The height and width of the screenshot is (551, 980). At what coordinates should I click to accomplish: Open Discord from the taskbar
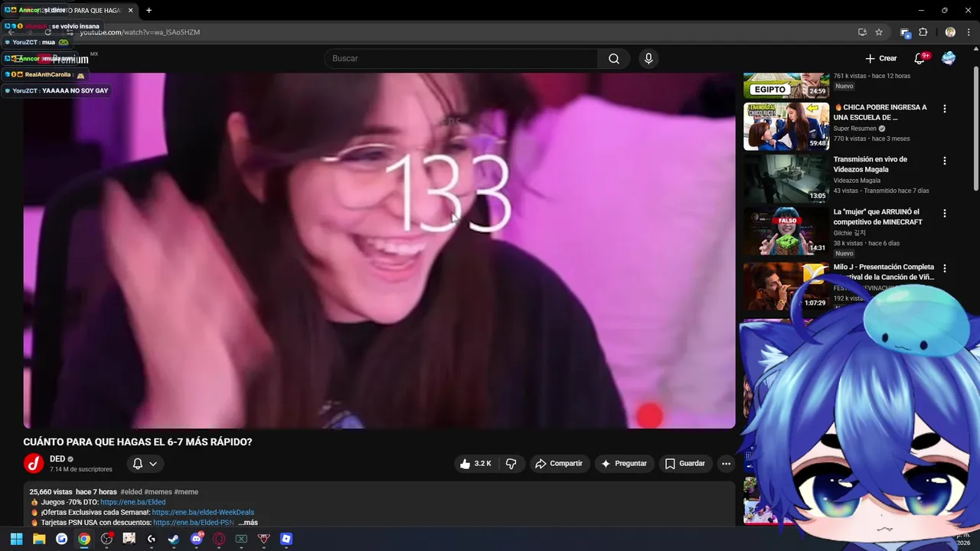click(x=197, y=539)
